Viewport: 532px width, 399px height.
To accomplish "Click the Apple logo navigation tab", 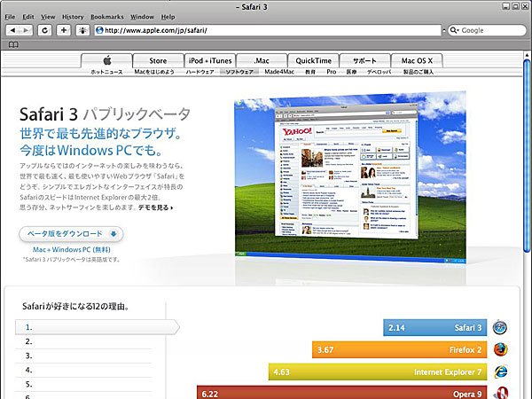I will tap(106, 60).
